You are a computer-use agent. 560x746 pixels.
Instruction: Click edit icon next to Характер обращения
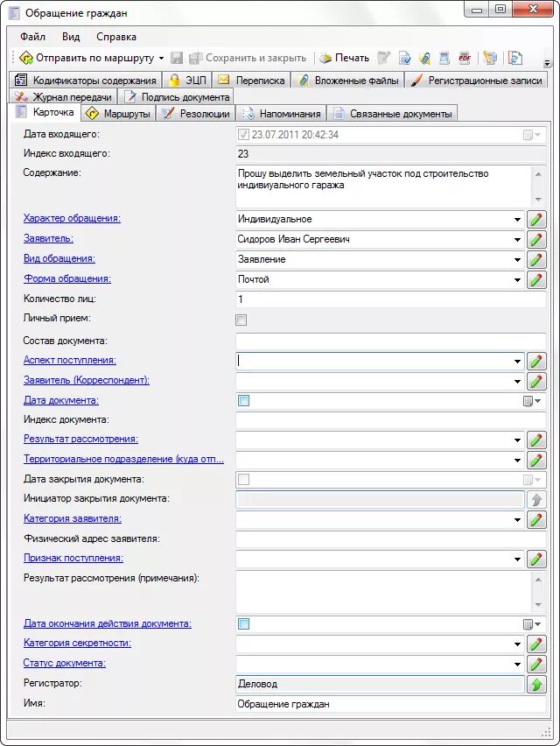(536, 220)
